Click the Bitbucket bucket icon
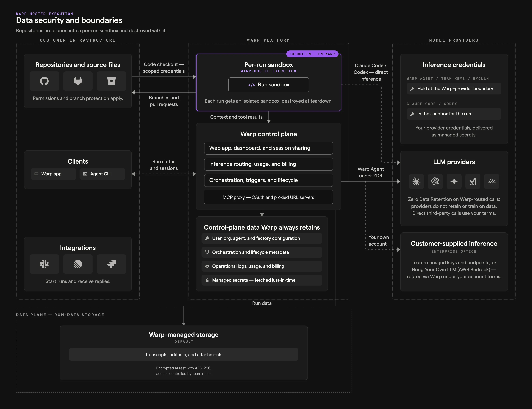The width and height of the screenshot is (532, 409). [111, 81]
